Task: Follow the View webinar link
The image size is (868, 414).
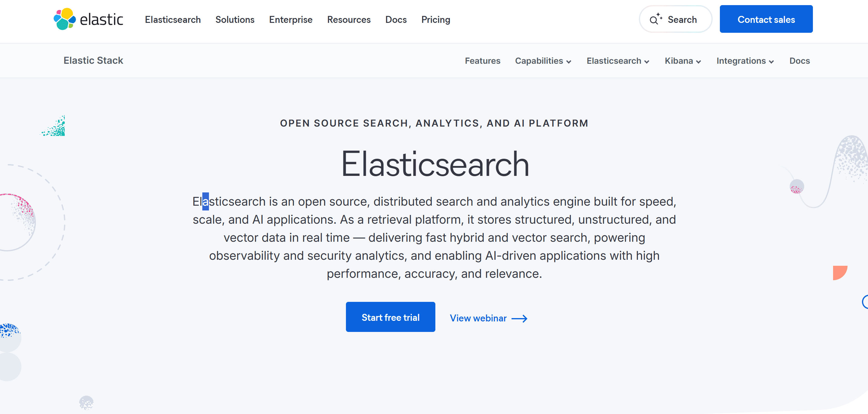Action: pos(478,318)
